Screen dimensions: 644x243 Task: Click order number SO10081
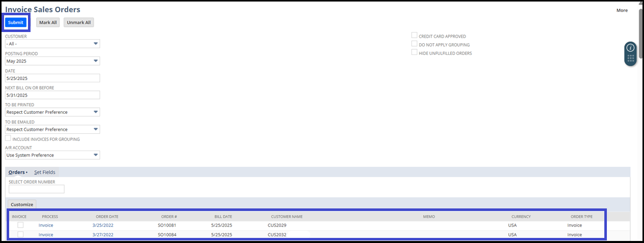point(167,225)
